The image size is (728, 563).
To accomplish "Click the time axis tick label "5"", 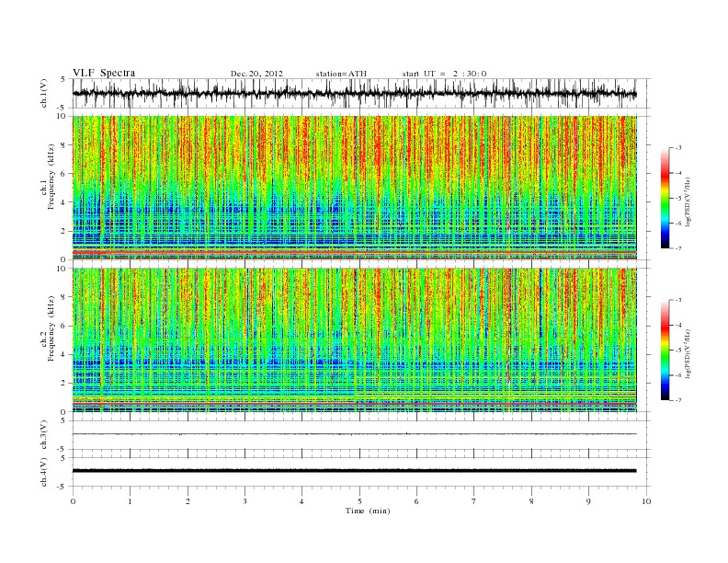I will tap(359, 501).
